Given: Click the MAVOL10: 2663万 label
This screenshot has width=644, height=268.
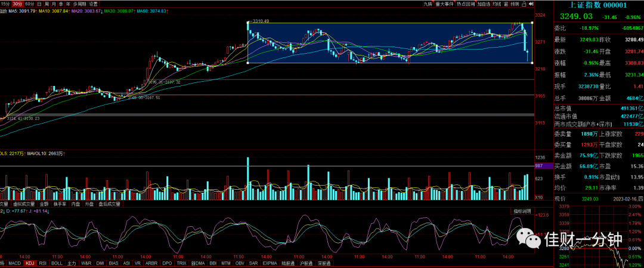Looking at the screenshot, I should [x=44, y=153].
